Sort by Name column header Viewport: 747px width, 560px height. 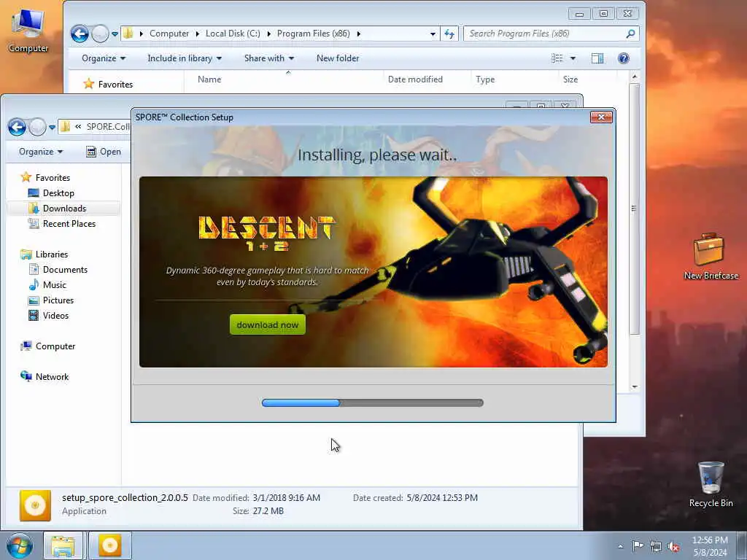pyautogui.click(x=209, y=79)
